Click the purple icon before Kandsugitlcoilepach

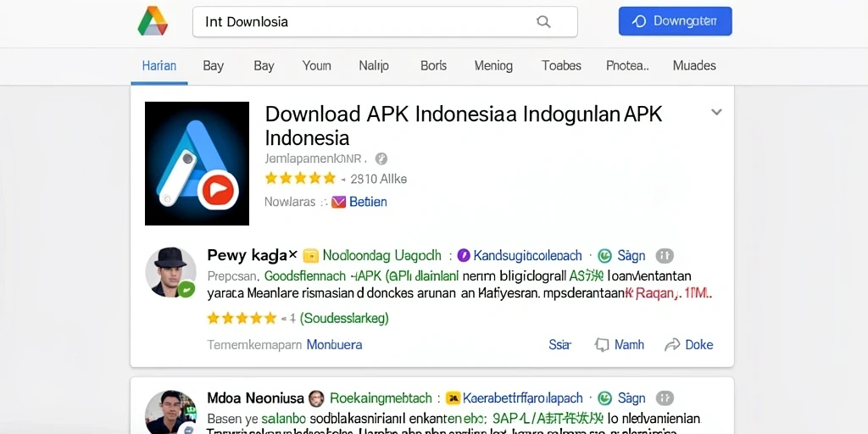(464, 255)
